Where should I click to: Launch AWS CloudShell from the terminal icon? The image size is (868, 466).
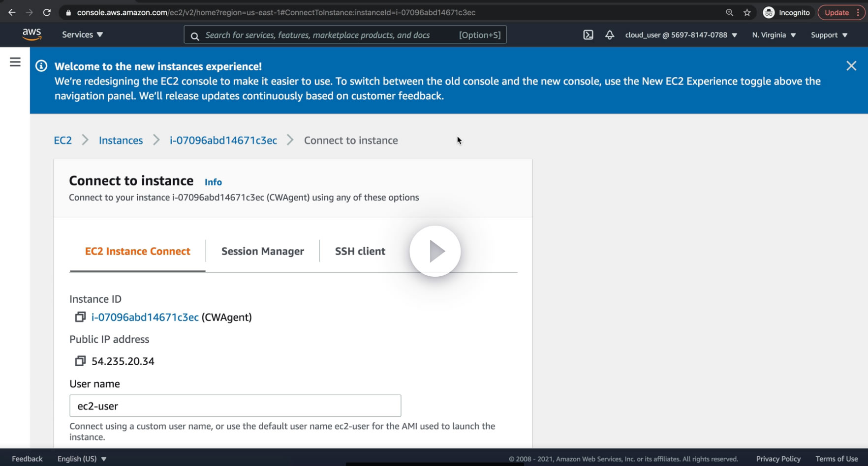coord(588,35)
